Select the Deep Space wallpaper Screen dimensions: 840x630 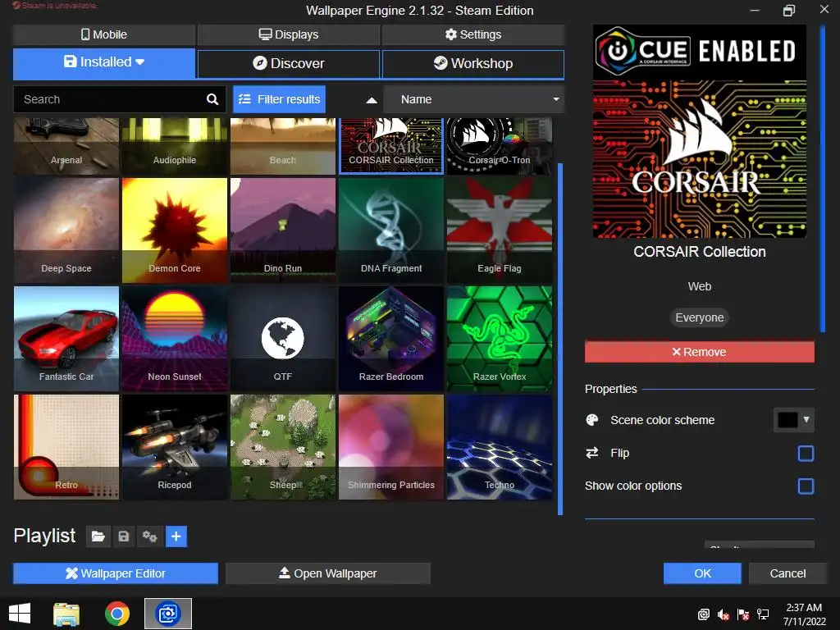pyautogui.click(x=66, y=231)
